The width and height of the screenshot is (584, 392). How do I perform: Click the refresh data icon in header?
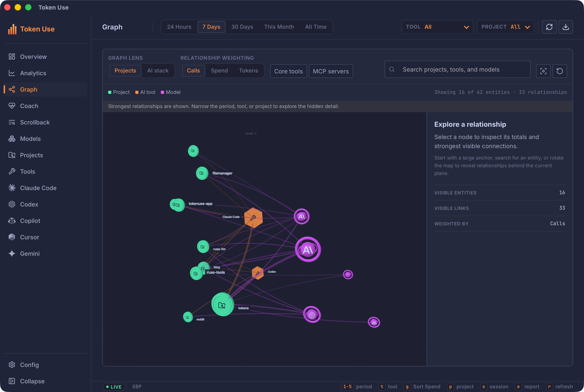click(549, 27)
